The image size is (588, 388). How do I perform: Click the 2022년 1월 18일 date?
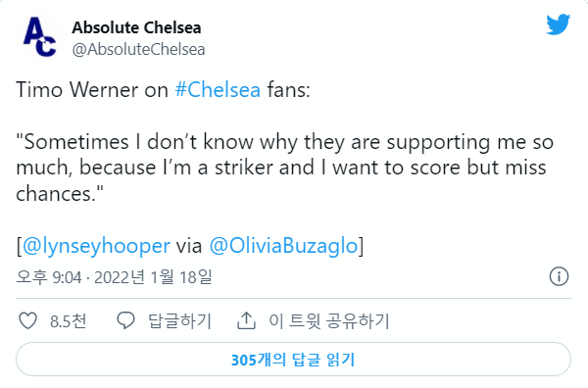coord(153,277)
